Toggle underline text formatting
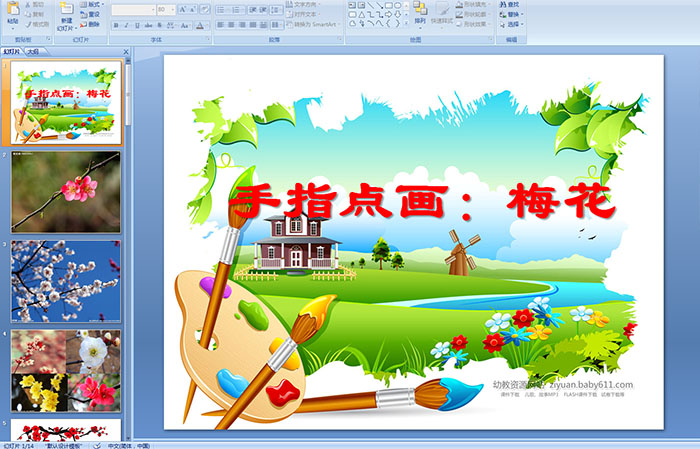This screenshot has height=449, width=700. click(135, 25)
